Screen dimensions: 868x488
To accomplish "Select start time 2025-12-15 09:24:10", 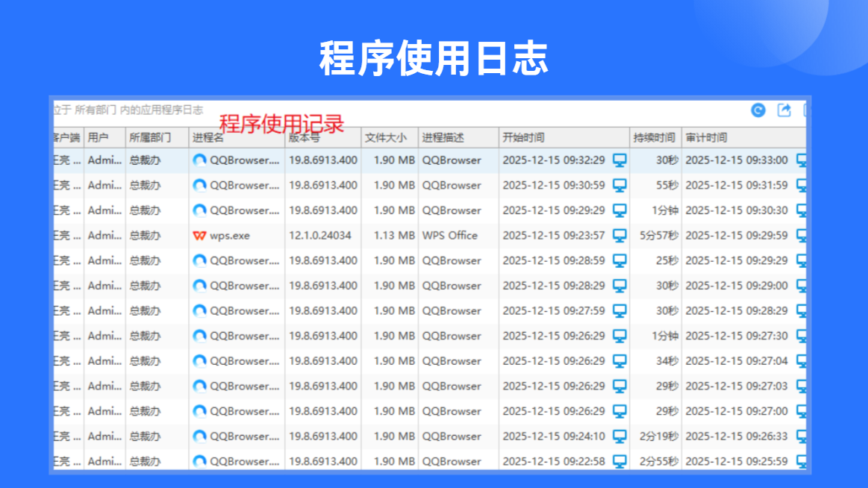I will tap(554, 437).
